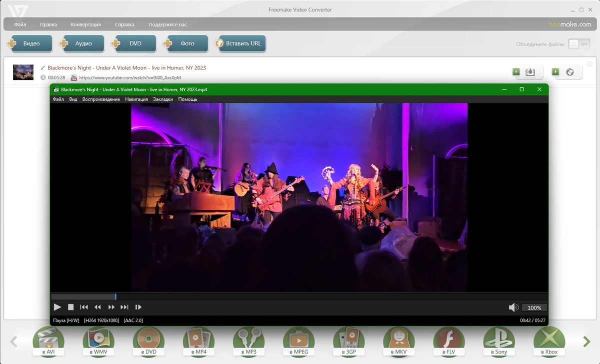Viewport: 600px width, 364px height.
Task: Choose the в MKV output format
Action: (x=399, y=342)
